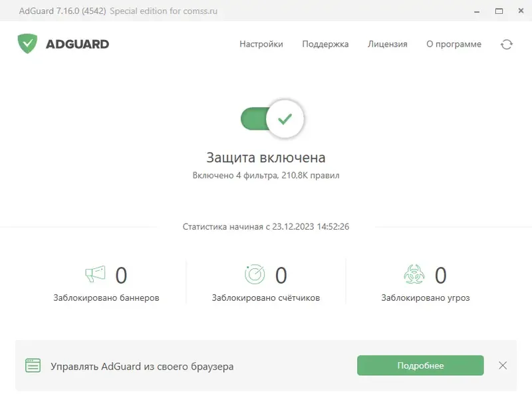This screenshot has width=532, height=406.
Task: Click the enabled filters and rules summary
Action: pyautogui.click(x=266, y=175)
